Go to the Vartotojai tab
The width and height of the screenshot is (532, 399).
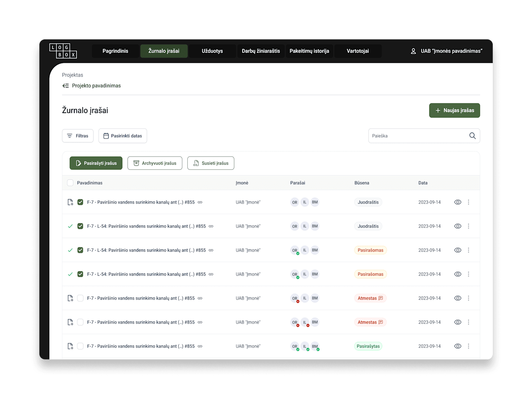click(x=358, y=51)
